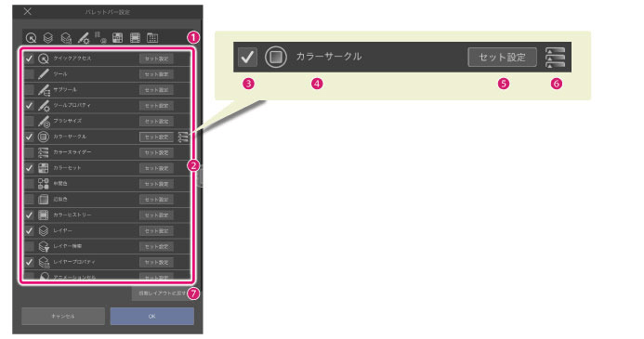Click Layer Property icon in palette bar preview
Viewport: 644px width, 339px height.
pyautogui.click(x=66, y=38)
